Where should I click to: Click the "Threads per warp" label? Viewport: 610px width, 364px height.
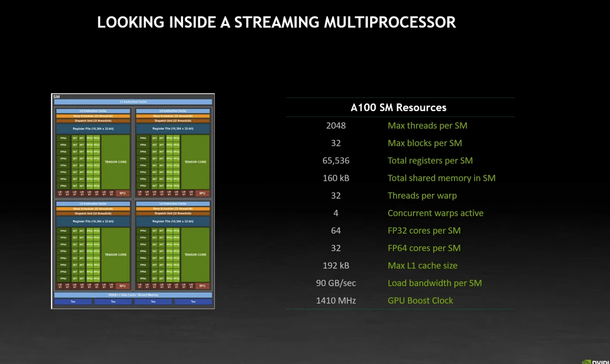(422, 196)
